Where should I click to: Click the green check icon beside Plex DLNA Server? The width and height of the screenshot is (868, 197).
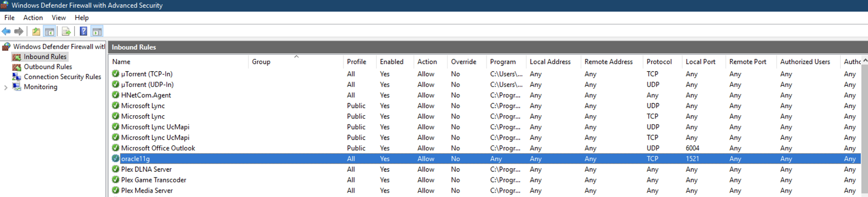[116, 169]
